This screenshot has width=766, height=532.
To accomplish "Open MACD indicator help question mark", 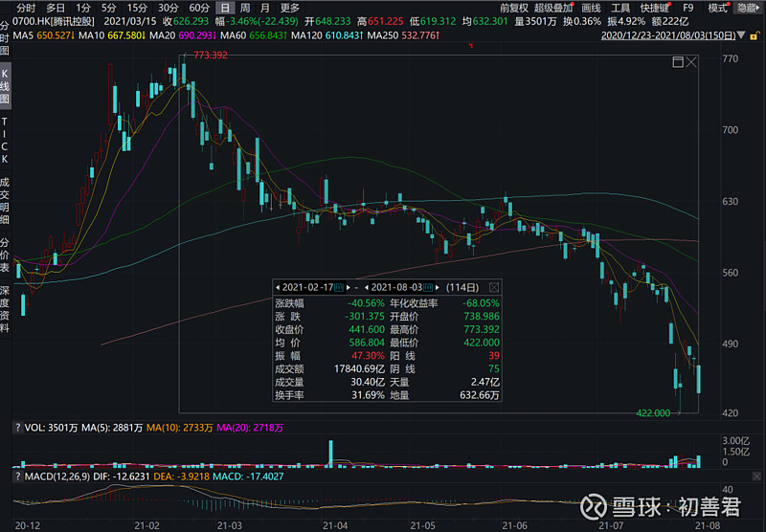I will (x=17, y=477).
